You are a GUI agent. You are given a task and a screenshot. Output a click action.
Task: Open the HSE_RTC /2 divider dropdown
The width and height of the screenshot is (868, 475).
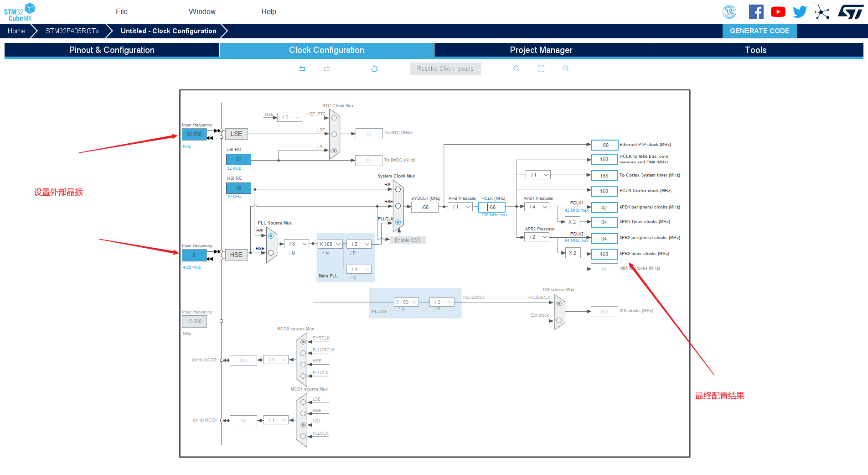[289, 117]
